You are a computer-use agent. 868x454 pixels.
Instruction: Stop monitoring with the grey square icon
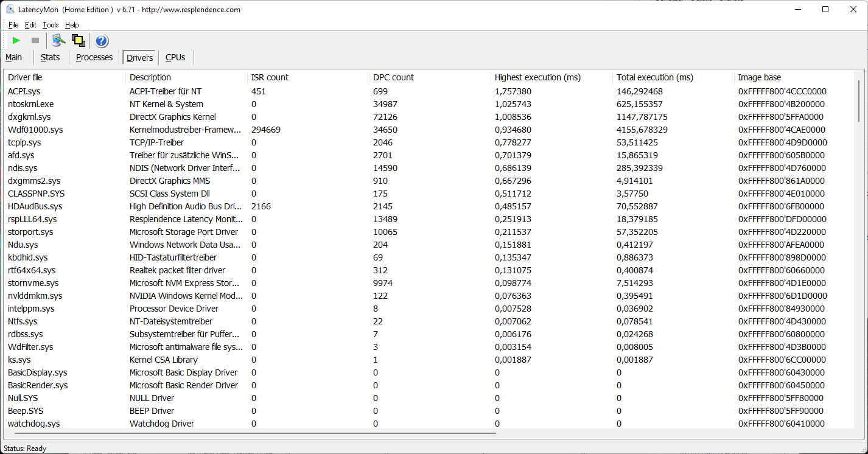[x=35, y=41]
